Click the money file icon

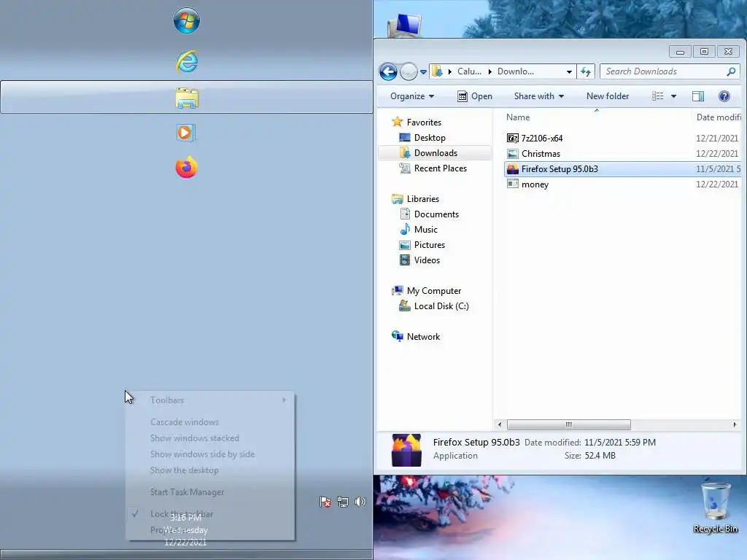click(x=513, y=184)
